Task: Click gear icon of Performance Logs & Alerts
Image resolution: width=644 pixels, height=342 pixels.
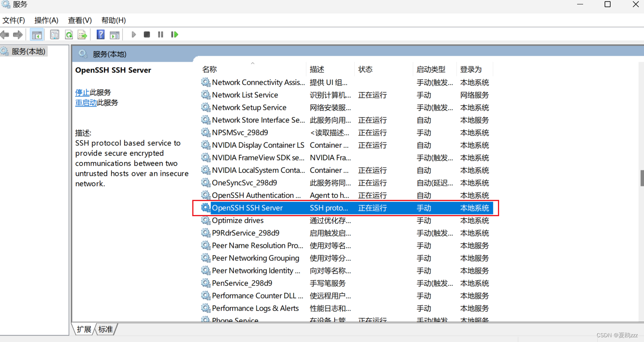Action: click(x=206, y=308)
